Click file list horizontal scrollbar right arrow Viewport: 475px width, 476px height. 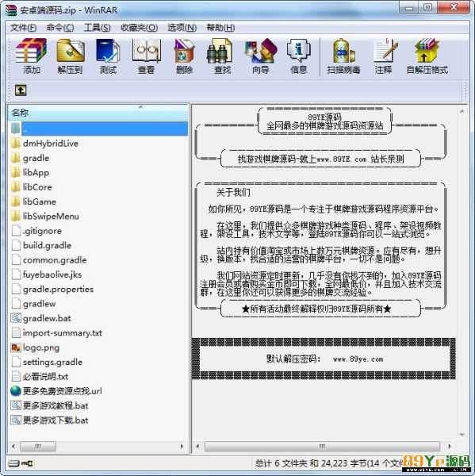(x=182, y=446)
